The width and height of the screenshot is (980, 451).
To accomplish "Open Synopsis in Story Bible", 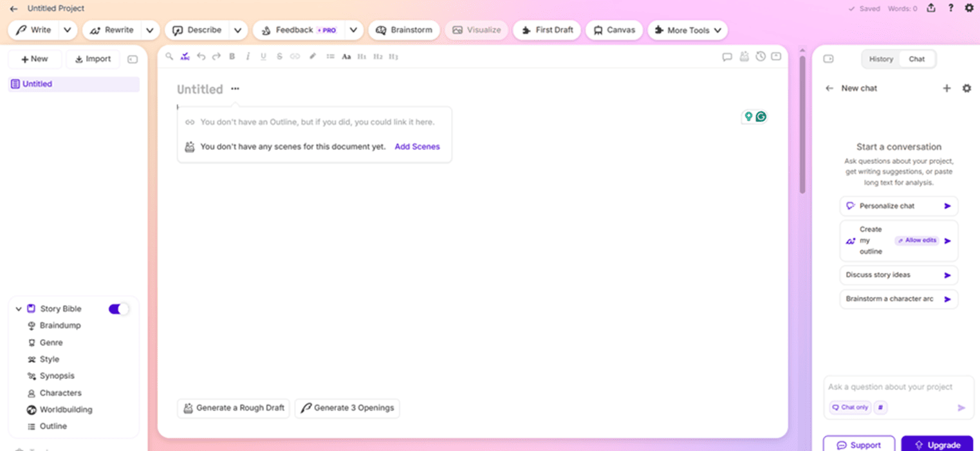I will click(x=57, y=376).
